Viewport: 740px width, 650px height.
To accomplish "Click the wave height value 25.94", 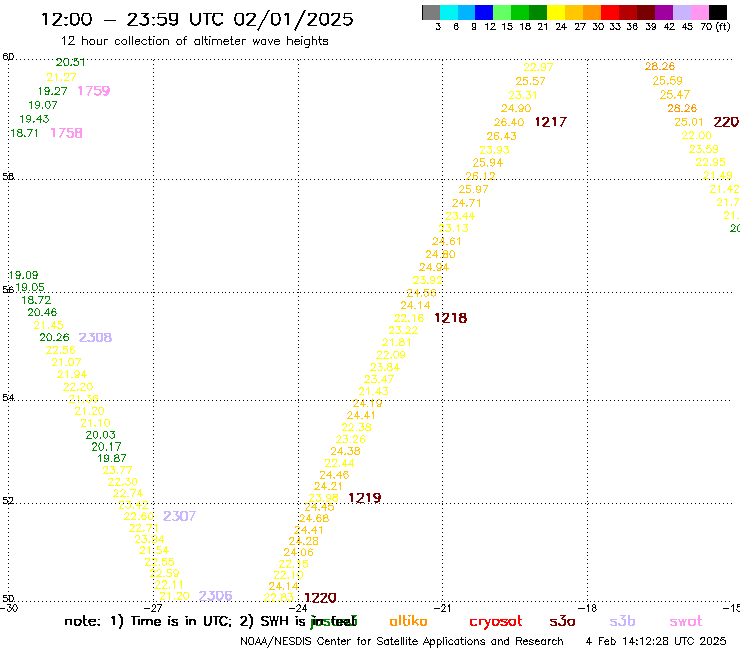I will click(x=488, y=163).
